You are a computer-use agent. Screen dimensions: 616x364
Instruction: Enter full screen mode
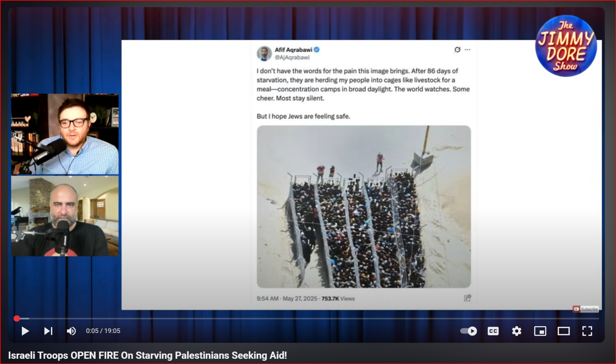tap(587, 331)
